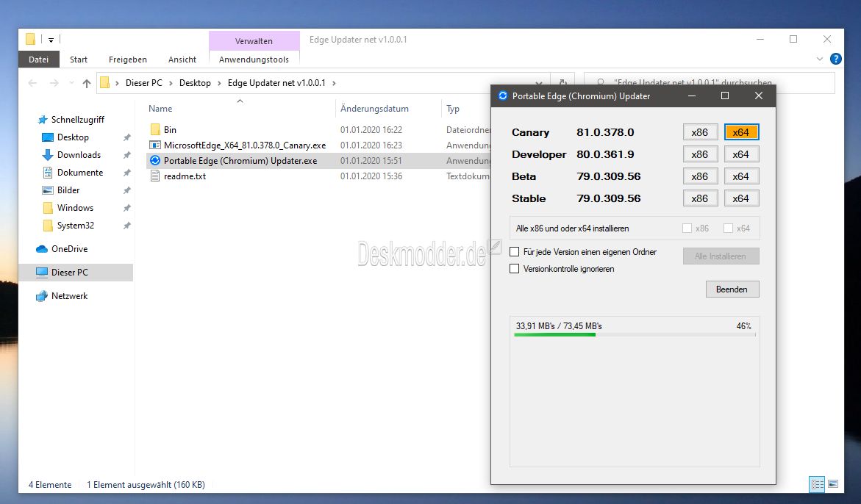The image size is (861, 504).
Task: Click Desktop in the address bar path
Action: [195, 83]
